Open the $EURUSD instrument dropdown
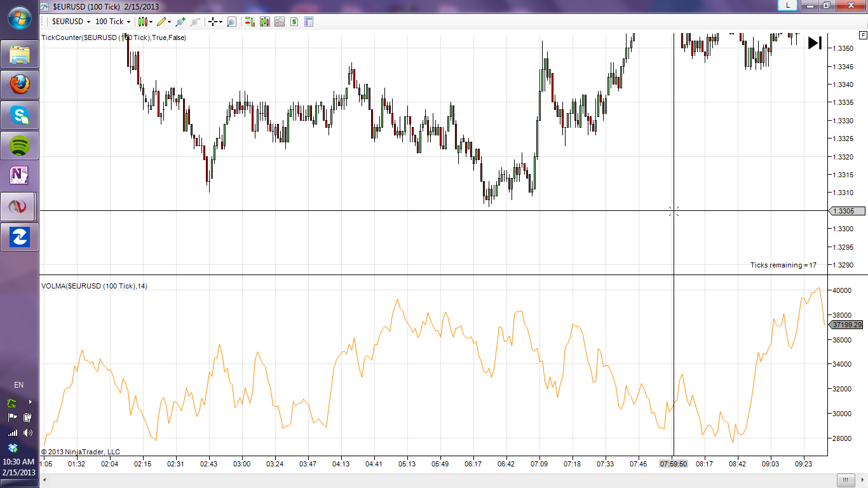Viewport: 868px width, 488px height. (x=71, y=22)
